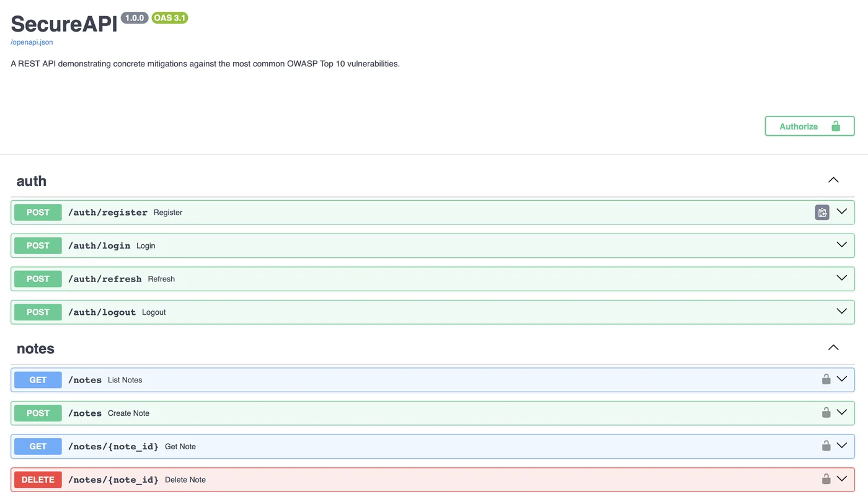868x502 pixels.
Task: Expand the /auth/register operation arrow
Action: tap(842, 211)
